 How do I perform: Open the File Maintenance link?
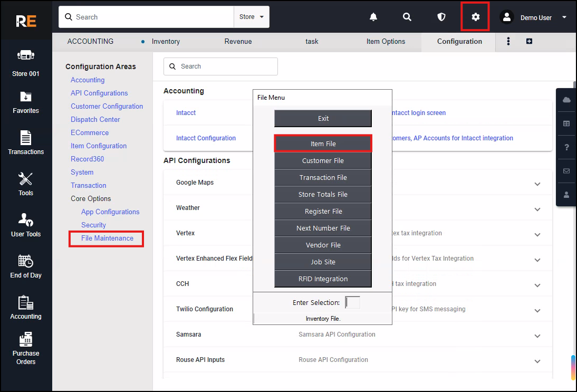click(107, 238)
